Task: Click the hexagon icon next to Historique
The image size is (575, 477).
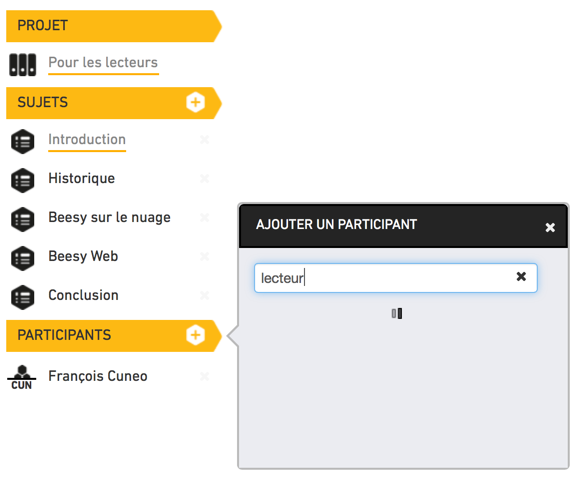Action: [23, 180]
